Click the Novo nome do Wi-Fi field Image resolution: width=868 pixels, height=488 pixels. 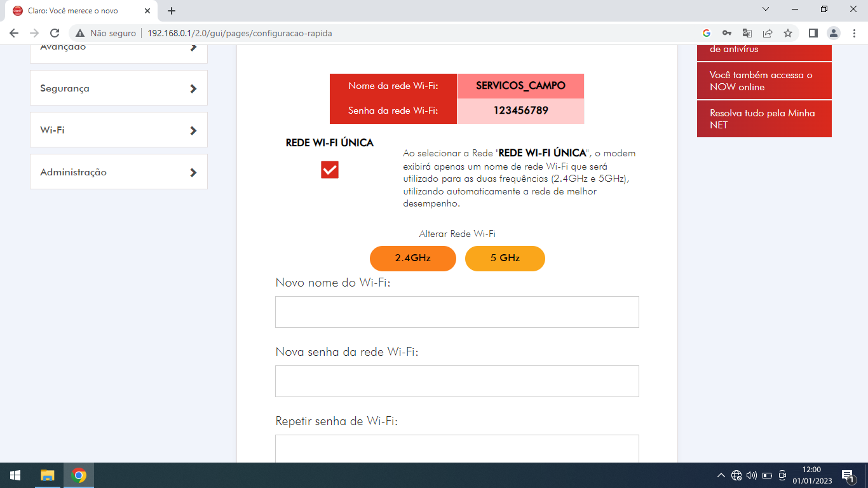[456, 312]
